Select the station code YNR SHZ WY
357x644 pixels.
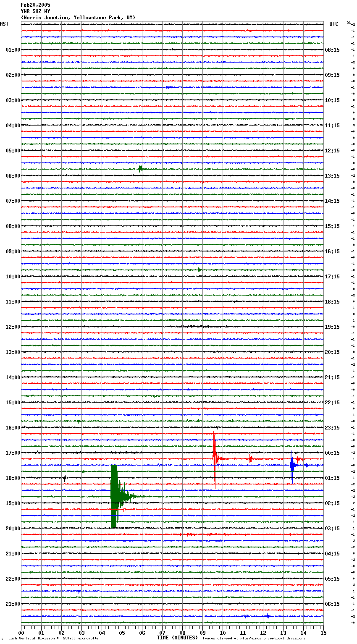[35, 11]
